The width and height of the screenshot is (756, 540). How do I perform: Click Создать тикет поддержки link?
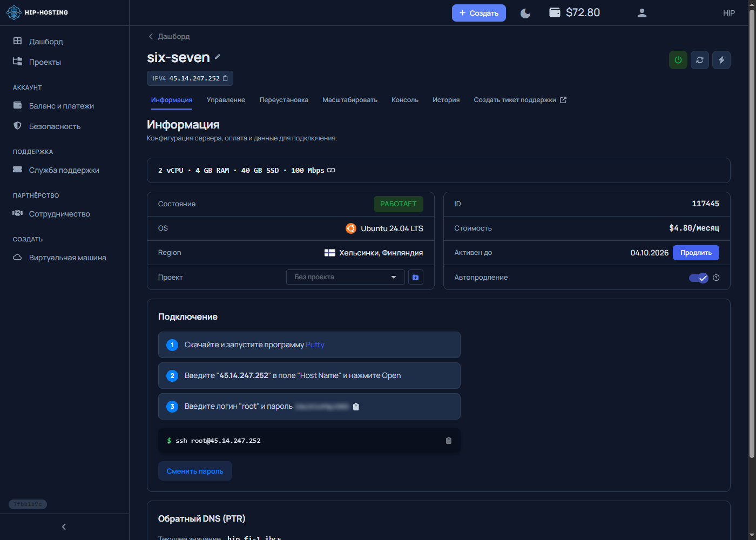[520, 100]
